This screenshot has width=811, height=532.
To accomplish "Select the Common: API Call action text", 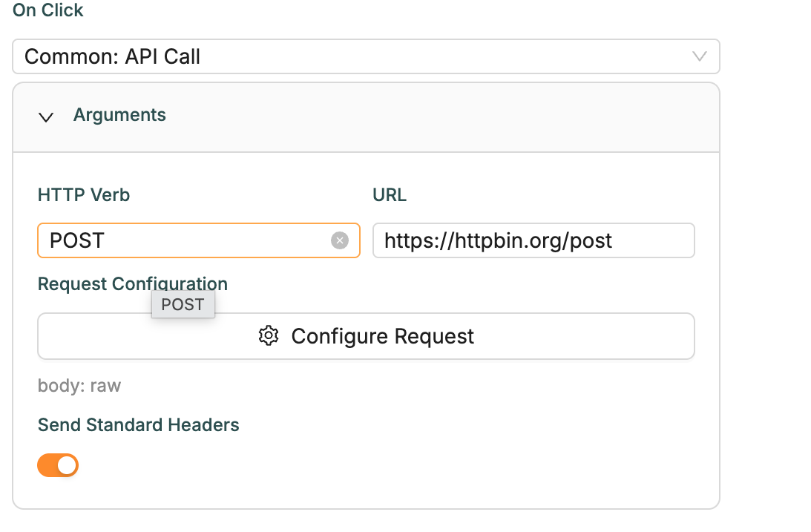I will (112, 56).
